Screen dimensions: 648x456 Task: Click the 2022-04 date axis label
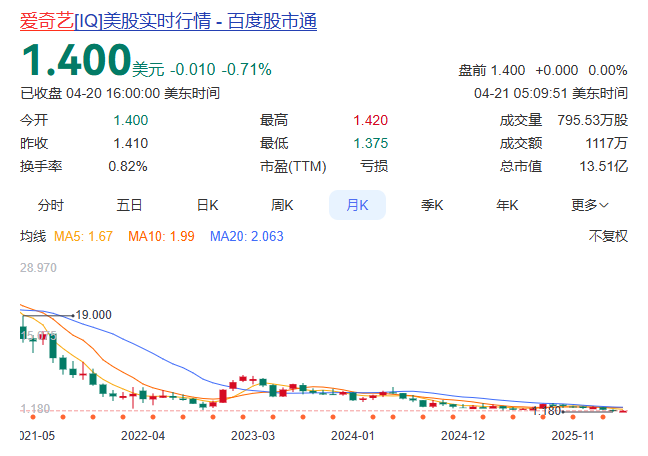click(x=143, y=436)
